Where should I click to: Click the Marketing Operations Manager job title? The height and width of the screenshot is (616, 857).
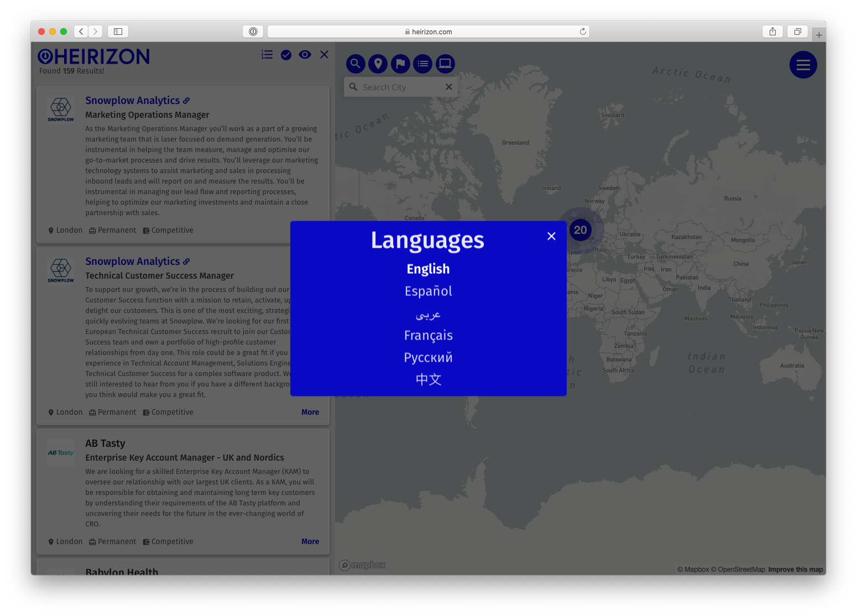[x=147, y=115]
